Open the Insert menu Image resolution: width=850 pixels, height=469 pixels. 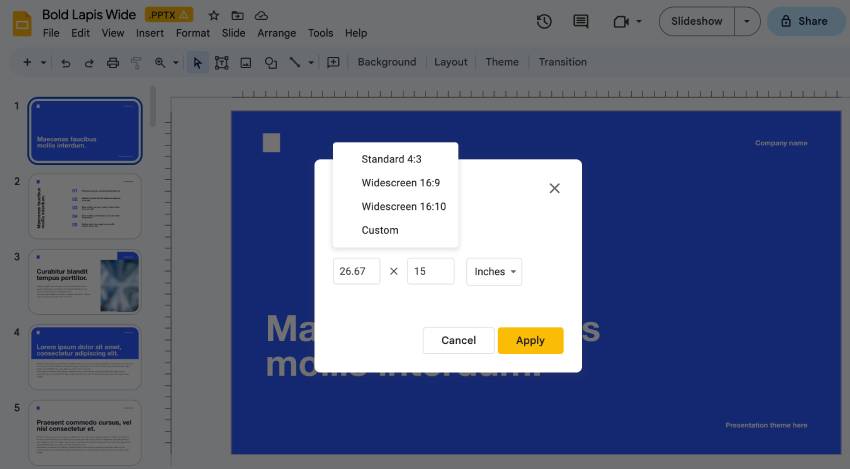pyautogui.click(x=150, y=33)
